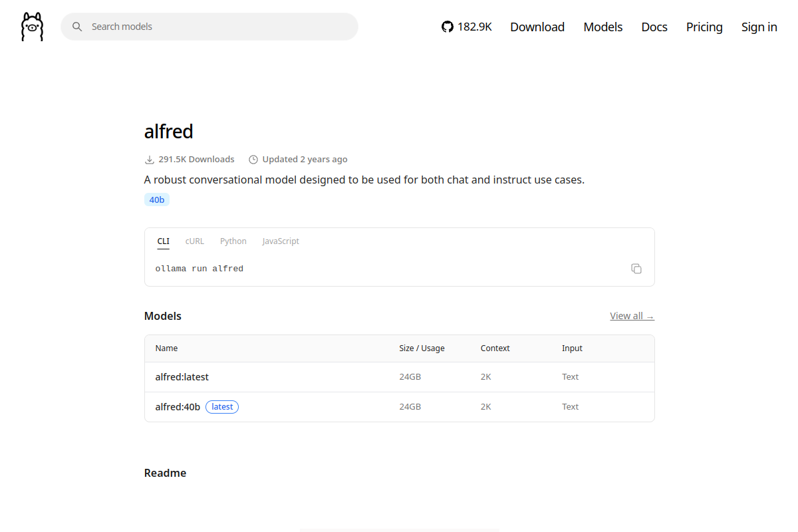Open the Pricing page

point(704,27)
